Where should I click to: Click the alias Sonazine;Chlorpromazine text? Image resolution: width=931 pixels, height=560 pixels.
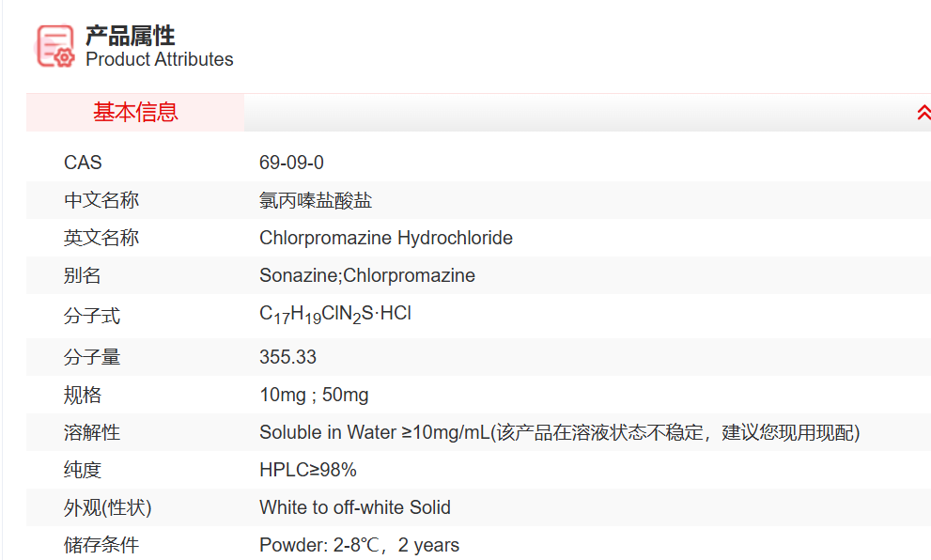coord(367,275)
